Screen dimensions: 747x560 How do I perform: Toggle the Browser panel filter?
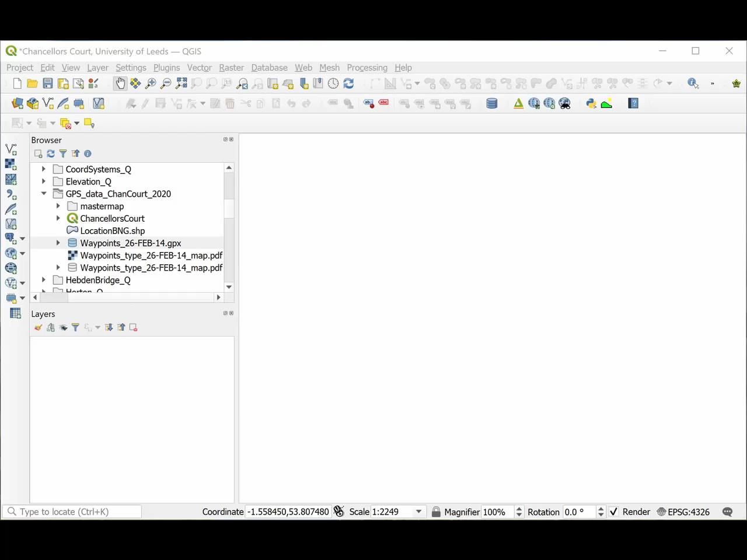point(63,153)
